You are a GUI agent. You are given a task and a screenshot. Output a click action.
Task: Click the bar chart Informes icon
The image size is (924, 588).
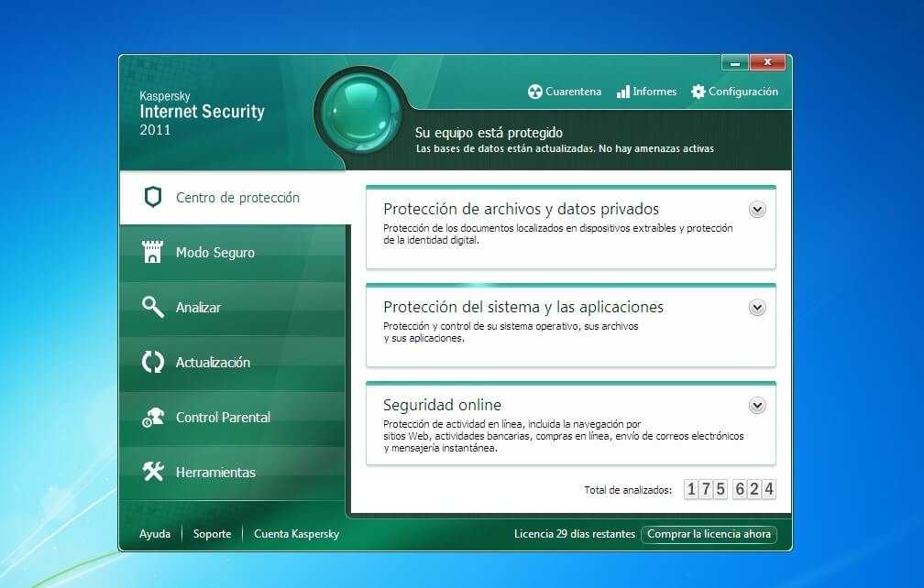point(623,92)
